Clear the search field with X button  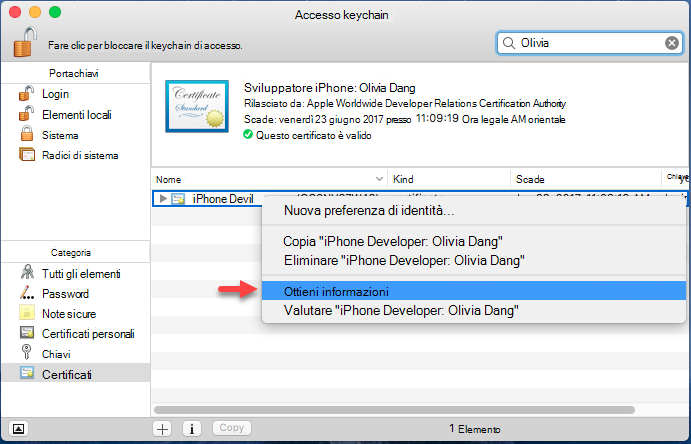tap(672, 43)
